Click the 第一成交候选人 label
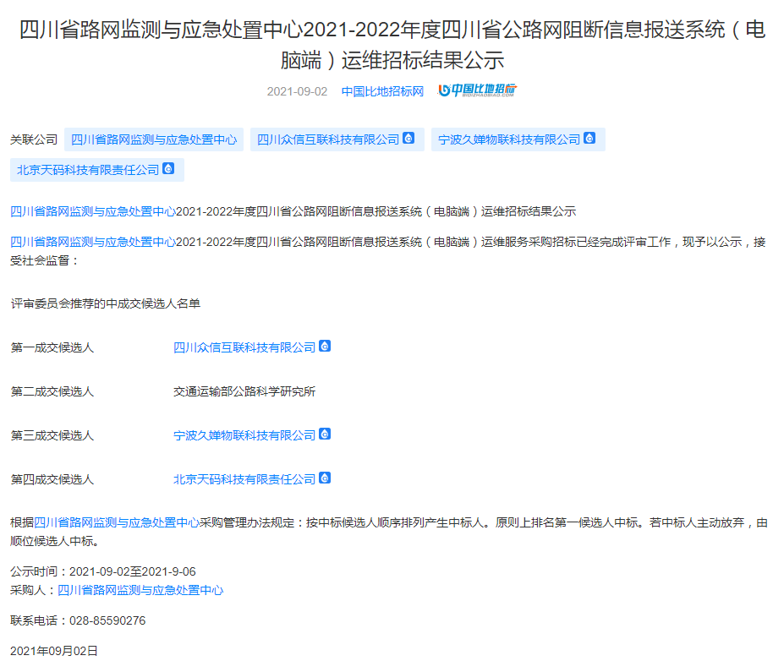The image size is (784, 672). click(52, 347)
